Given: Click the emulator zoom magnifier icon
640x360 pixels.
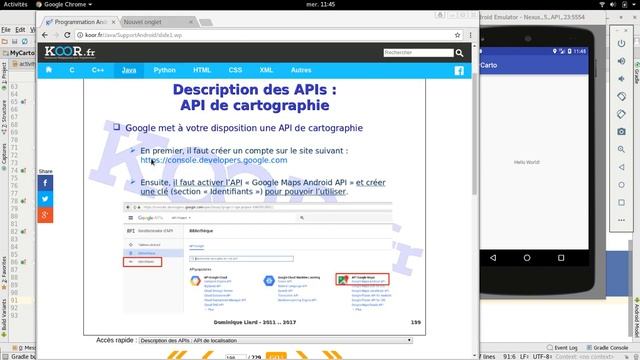Looking at the screenshot, I should (x=621, y=149).
